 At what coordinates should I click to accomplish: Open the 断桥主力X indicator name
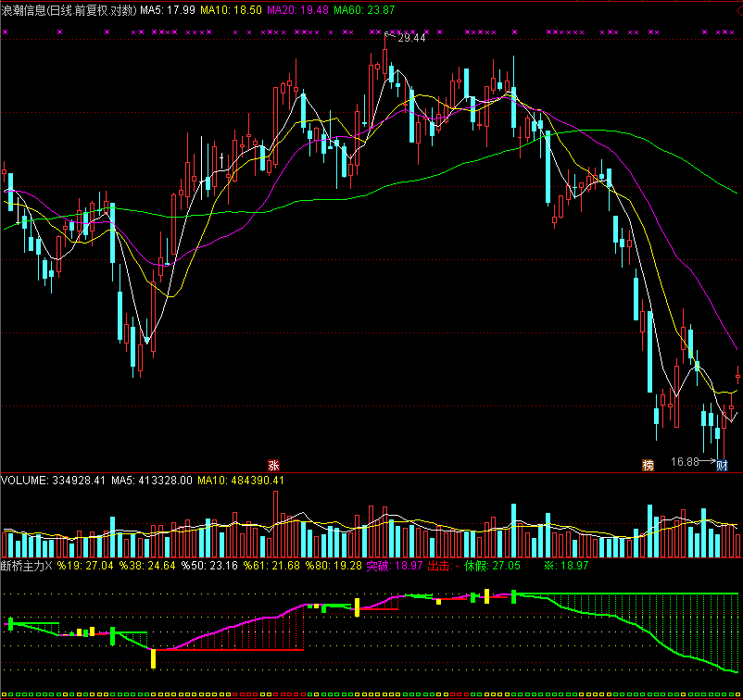27,564
